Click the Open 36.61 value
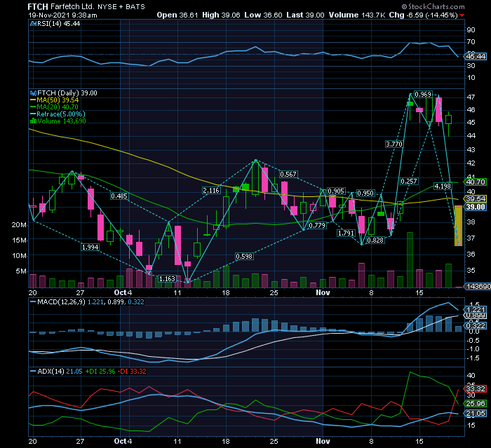The width and height of the screenshot is (491, 448). point(177,15)
